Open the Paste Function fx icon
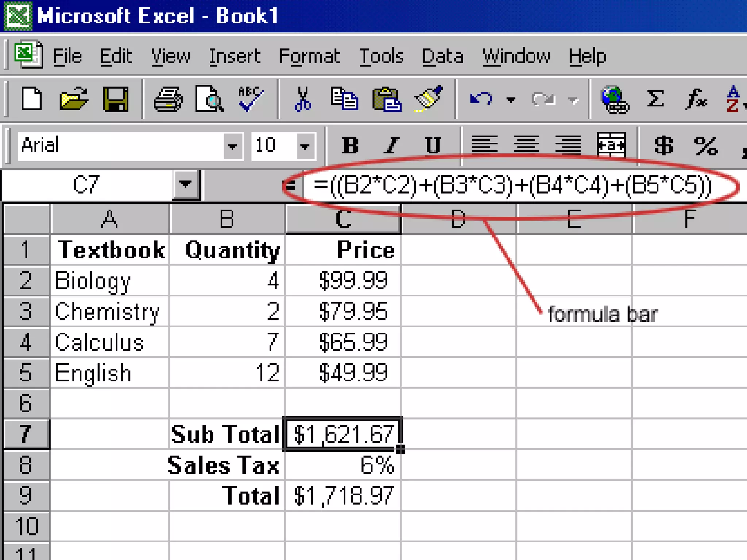The height and width of the screenshot is (560, 747). pos(696,99)
